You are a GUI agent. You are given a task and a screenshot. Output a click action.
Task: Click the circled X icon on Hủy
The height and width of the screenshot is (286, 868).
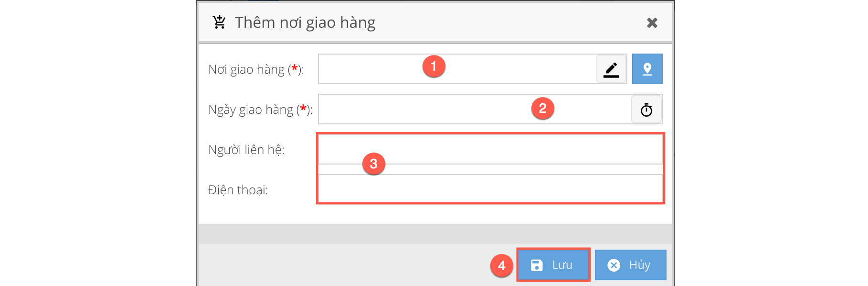pyautogui.click(x=614, y=265)
